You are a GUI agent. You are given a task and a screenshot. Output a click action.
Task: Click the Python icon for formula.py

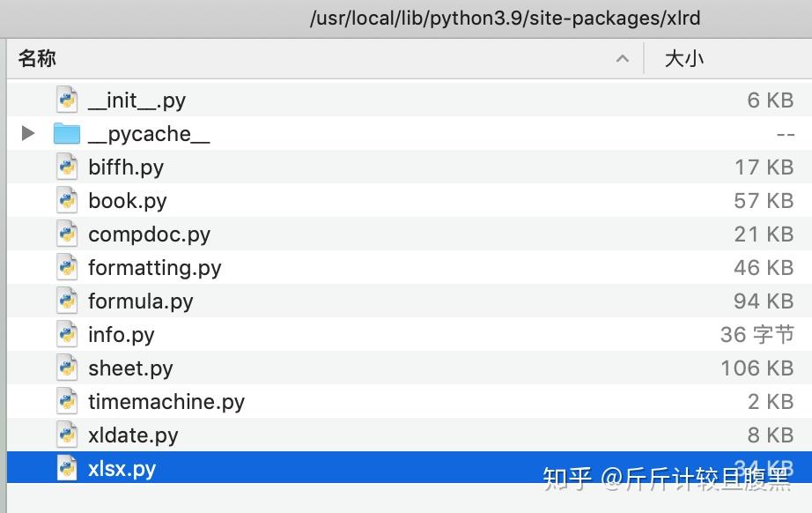click(x=67, y=301)
